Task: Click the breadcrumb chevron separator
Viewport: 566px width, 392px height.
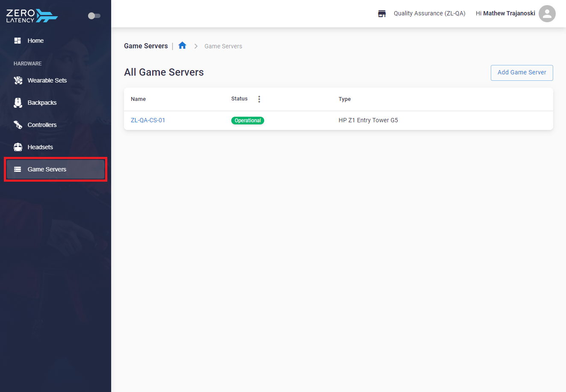Action: [196, 46]
